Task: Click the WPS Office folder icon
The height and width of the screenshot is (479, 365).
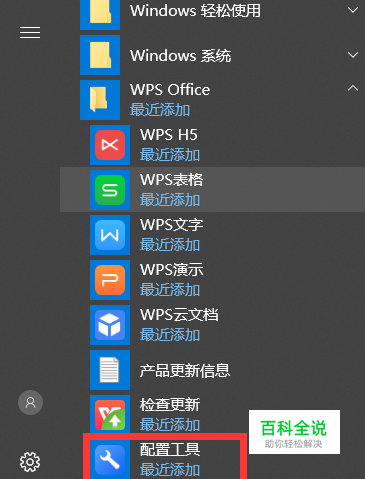Action: [x=100, y=100]
